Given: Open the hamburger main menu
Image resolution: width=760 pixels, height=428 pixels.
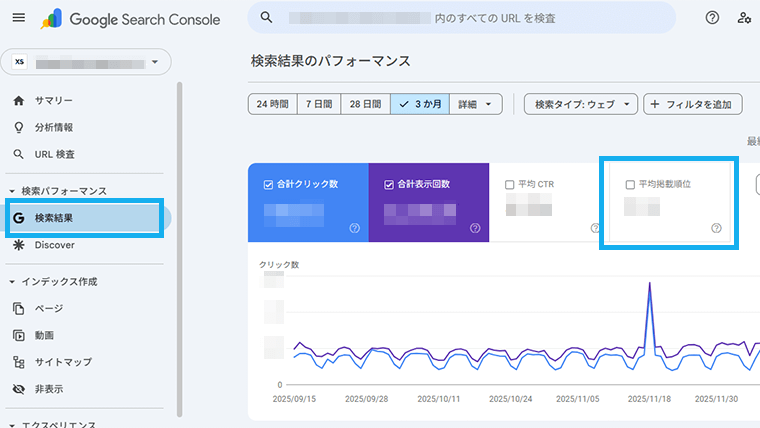Looking at the screenshot, I should [x=18, y=18].
